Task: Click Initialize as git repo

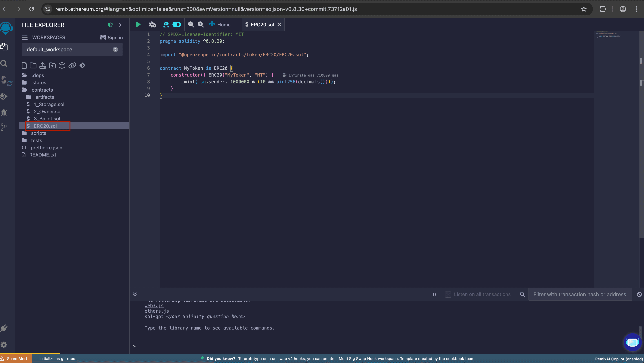Action: click(x=57, y=359)
